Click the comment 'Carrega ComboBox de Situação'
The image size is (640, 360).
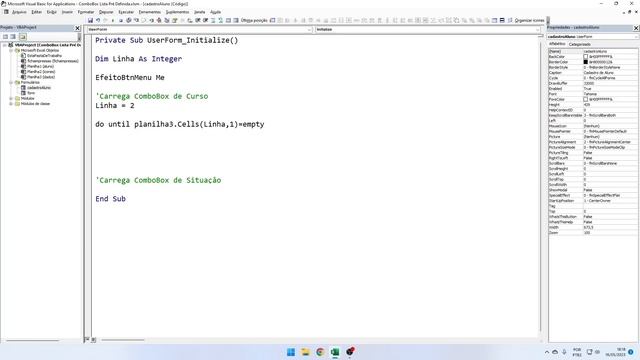158,180
